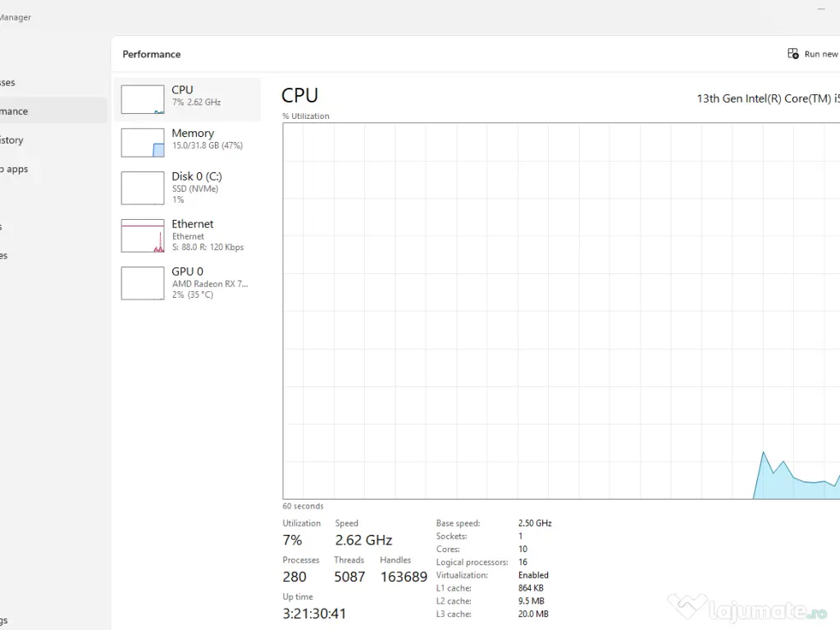Select the Performance item in the sidebar

[16, 112]
